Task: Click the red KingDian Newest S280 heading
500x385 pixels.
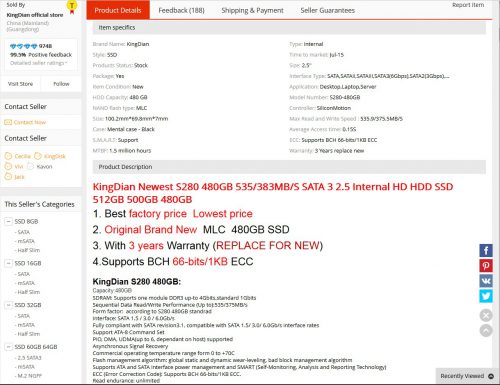Action: tap(273, 193)
